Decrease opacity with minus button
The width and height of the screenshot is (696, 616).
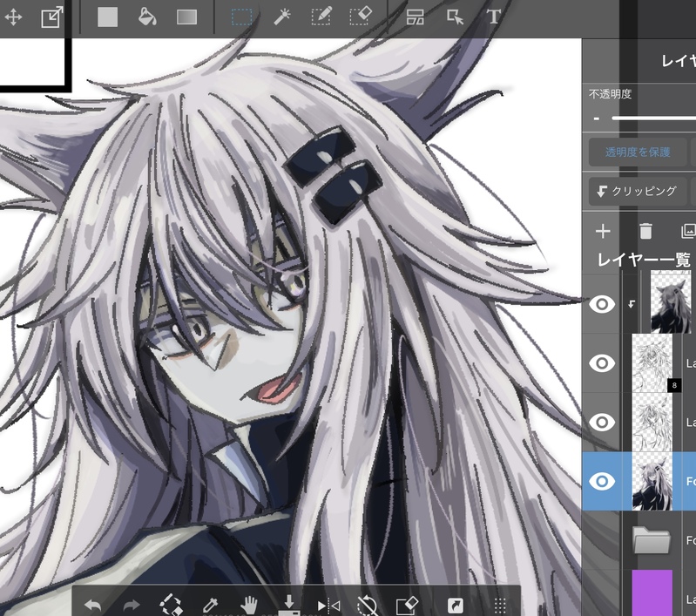(597, 118)
